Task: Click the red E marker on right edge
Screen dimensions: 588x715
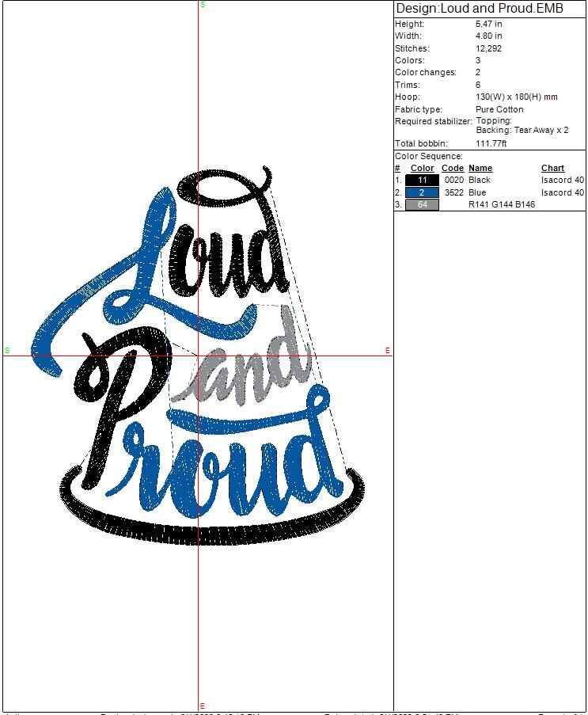Action: tap(388, 350)
